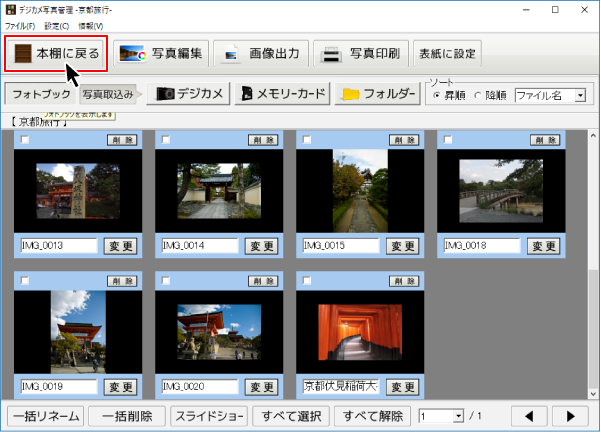Open the ファイル名 sort dropdown
The image size is (601, 432).
click(580, 95)
